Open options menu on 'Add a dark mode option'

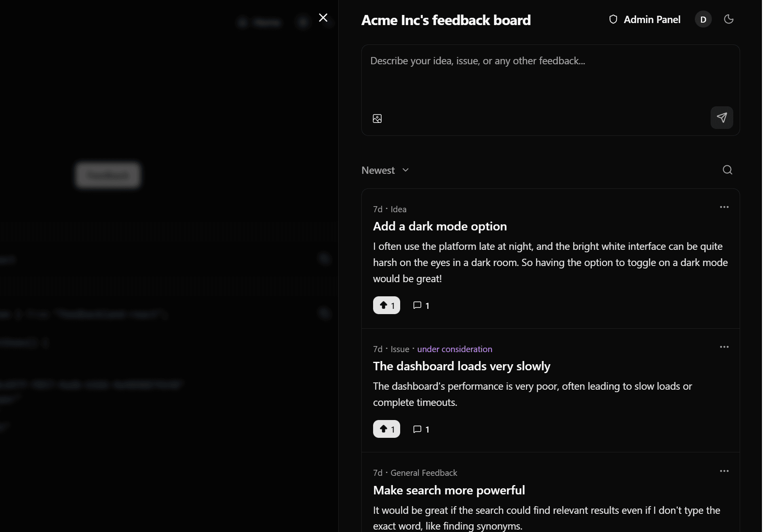point(724,207)
